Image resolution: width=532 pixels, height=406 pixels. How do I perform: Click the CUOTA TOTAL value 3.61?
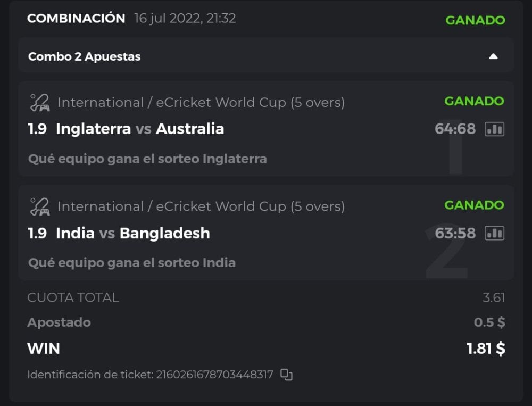[494, 297]
